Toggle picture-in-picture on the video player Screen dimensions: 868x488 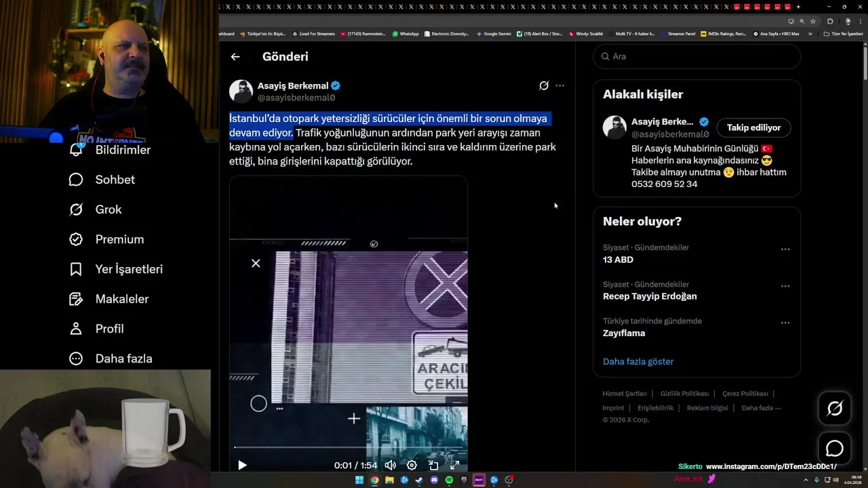tap(433, 465)
